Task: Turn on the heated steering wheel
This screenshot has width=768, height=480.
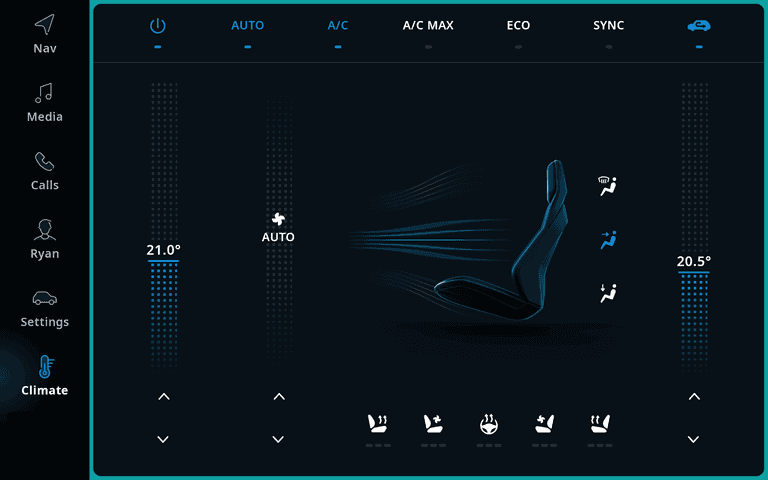Action: click(x=488, y=424)
